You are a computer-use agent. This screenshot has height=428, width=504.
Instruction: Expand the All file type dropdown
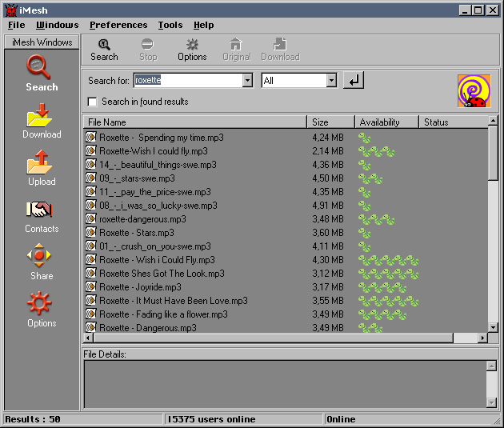[331, 81]
